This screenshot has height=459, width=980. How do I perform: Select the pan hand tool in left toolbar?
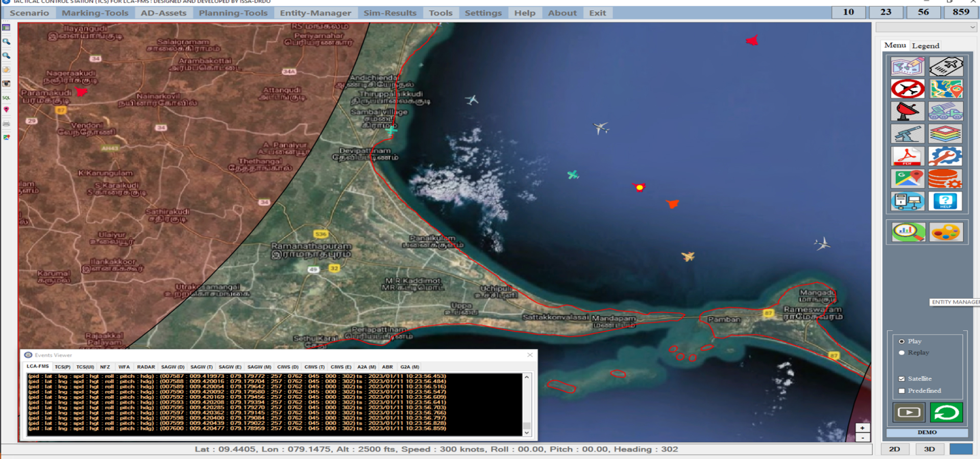pos(6,69)
